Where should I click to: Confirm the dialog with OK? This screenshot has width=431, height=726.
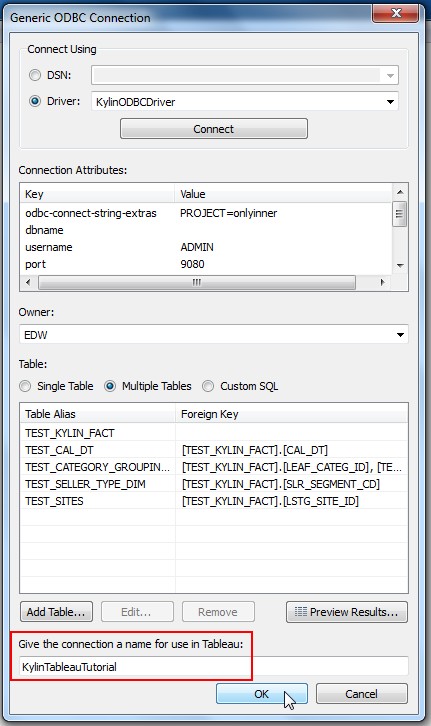262,694
